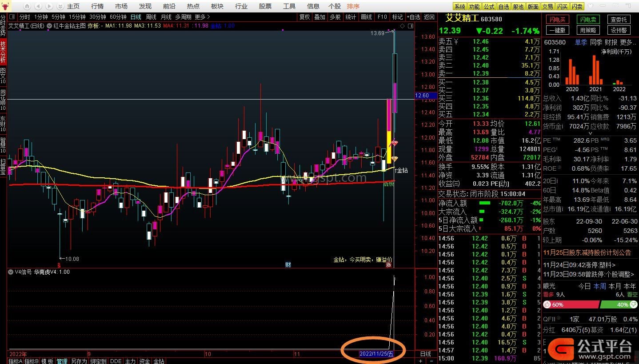Switch to 30分钟 chart period
The width and height of the screenshot is (639, 364).
(98, 17)
